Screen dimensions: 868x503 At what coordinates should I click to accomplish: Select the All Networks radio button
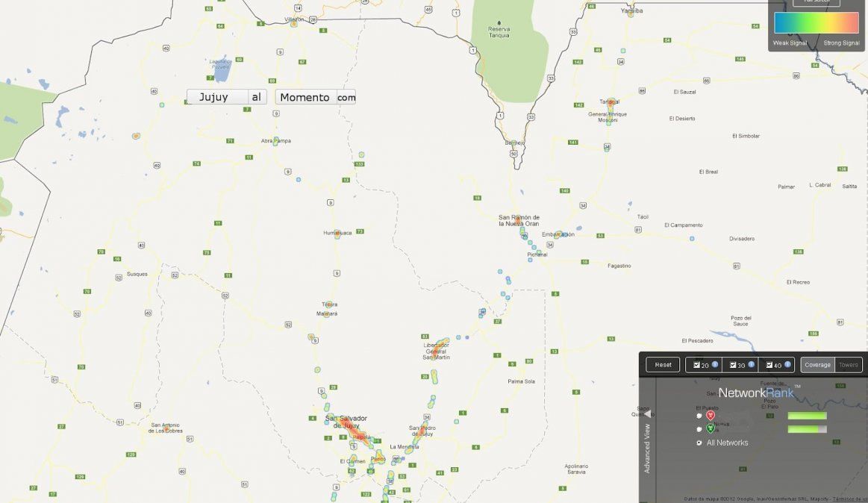click(x=699, y=443)
